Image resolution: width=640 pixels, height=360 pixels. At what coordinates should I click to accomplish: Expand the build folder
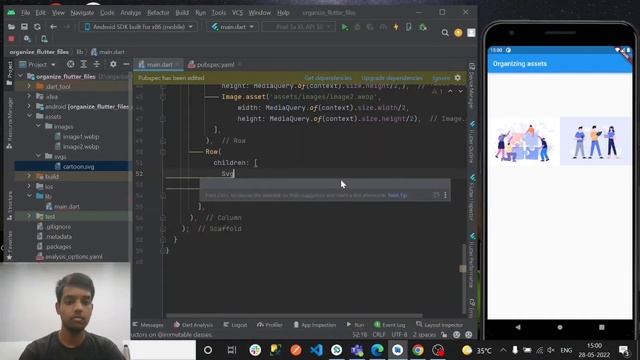point(29,176)
